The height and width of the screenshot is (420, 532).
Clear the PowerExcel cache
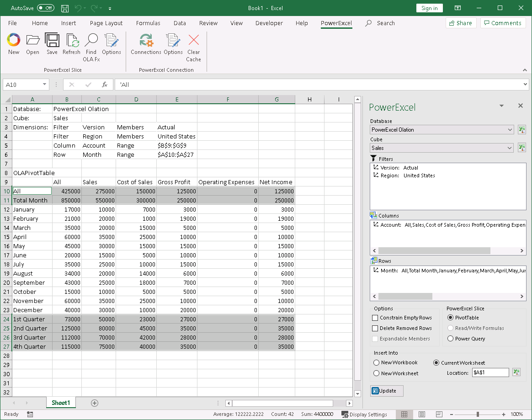193,40
